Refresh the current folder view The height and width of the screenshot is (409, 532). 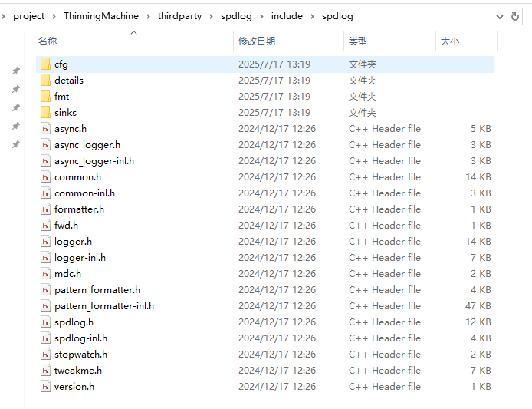(x=515, y=16)
